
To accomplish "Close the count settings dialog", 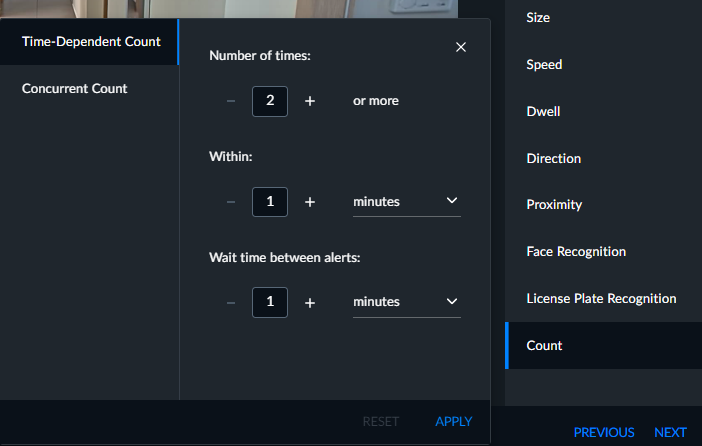I will click(461, 47).
